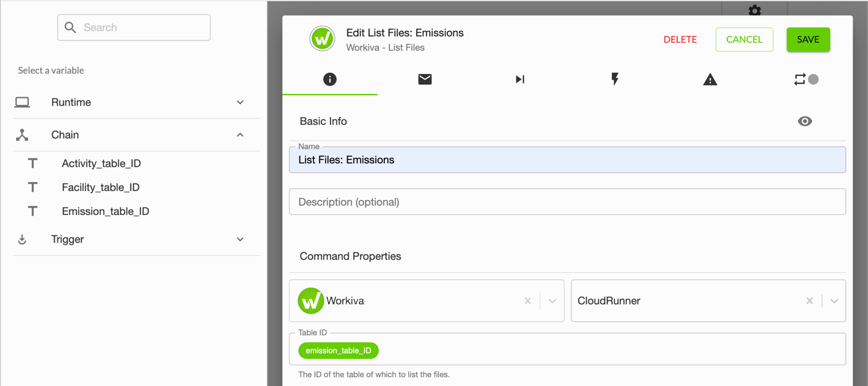The width and height of the screenshot is (868, 386).
Task: Clear the Workiva connector selection
Action: tap(528, 301)
